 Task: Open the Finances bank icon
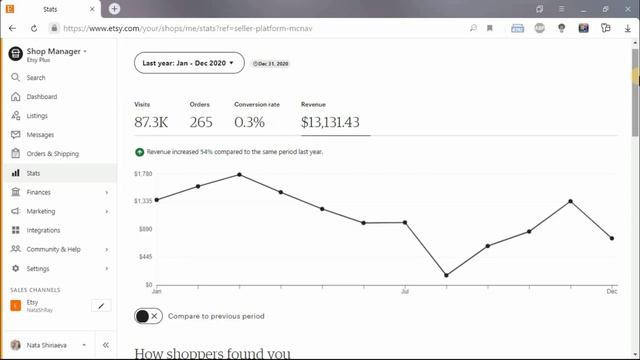pyautogui.click(x=16, y=192)
